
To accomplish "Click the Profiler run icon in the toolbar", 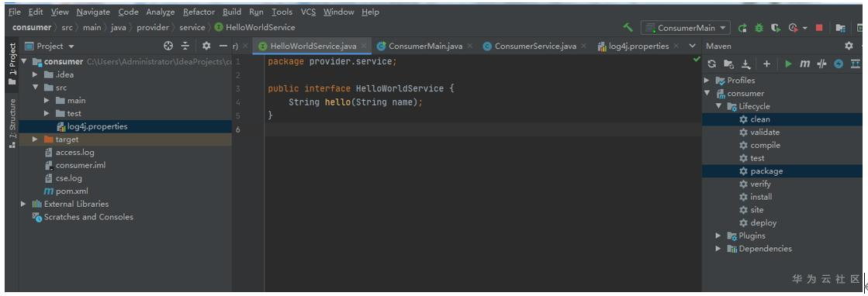I will (794, 28).
